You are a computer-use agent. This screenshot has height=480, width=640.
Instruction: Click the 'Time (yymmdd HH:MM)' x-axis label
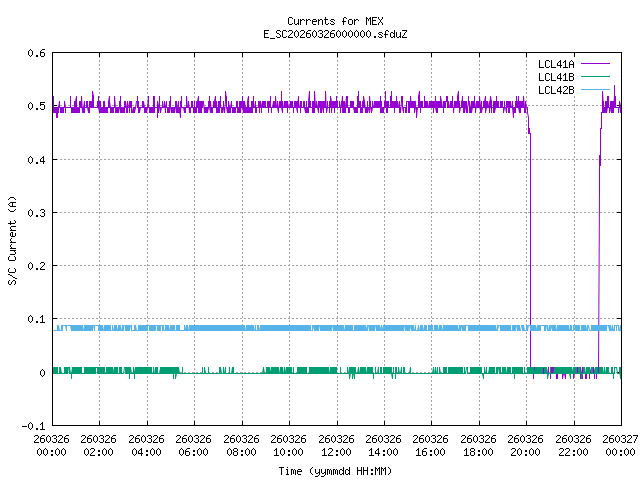(x=335, y=470)
